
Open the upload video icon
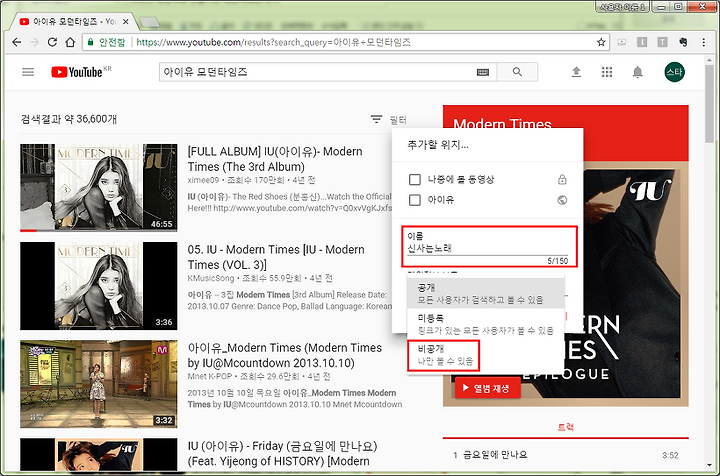tap(576, 72)
